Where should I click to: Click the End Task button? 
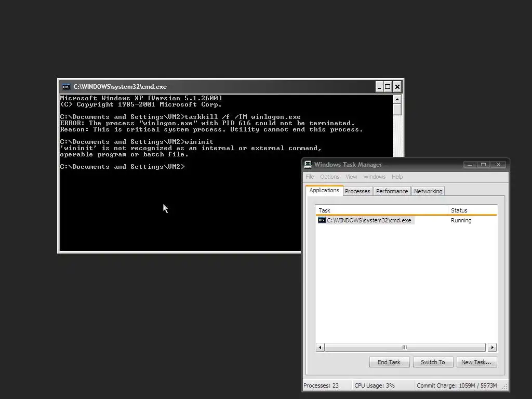(x=389, y=362)
